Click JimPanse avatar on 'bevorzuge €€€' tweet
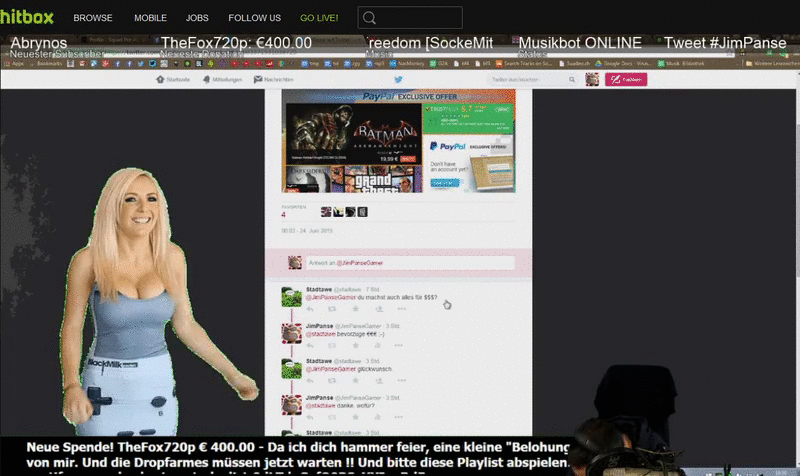Image resolution: width=800 pixels, height=476 pixels. (291, 333)
